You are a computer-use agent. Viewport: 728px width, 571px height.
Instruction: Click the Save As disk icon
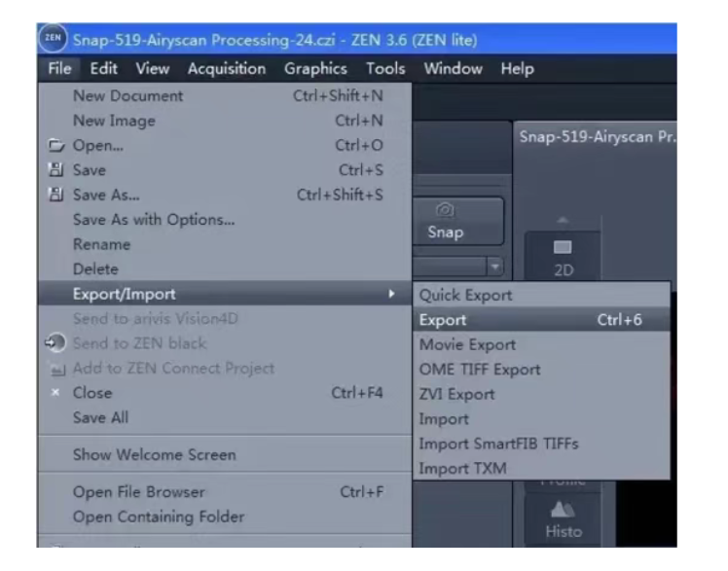tap(55, 195)
